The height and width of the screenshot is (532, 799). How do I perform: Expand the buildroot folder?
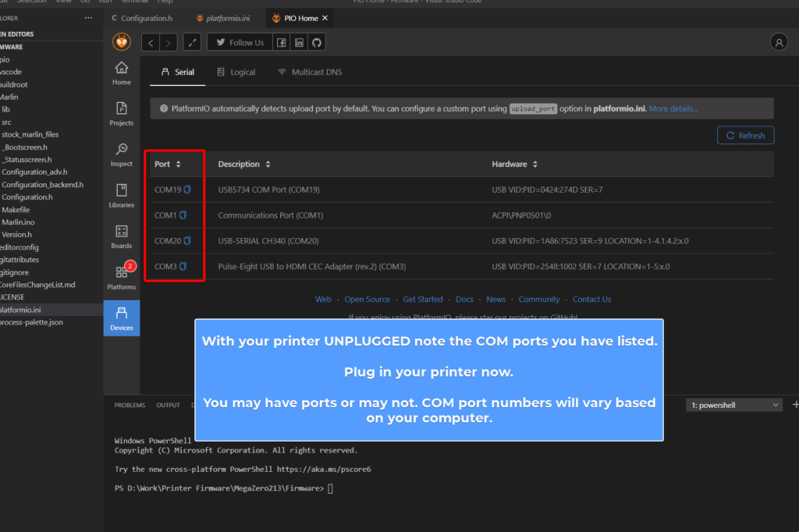click(x=51, y=84)
